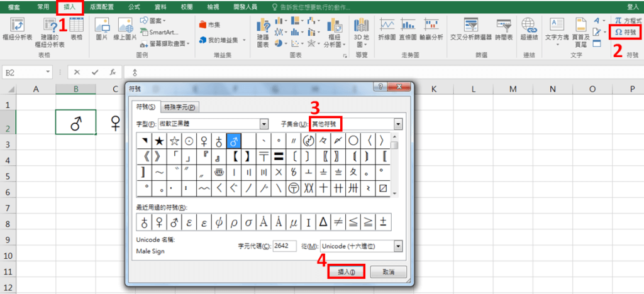This screenshot has height=294, width=644.
Task: Open the Formulas (公式) ribbon tab
Action: (x=133, y=6)
